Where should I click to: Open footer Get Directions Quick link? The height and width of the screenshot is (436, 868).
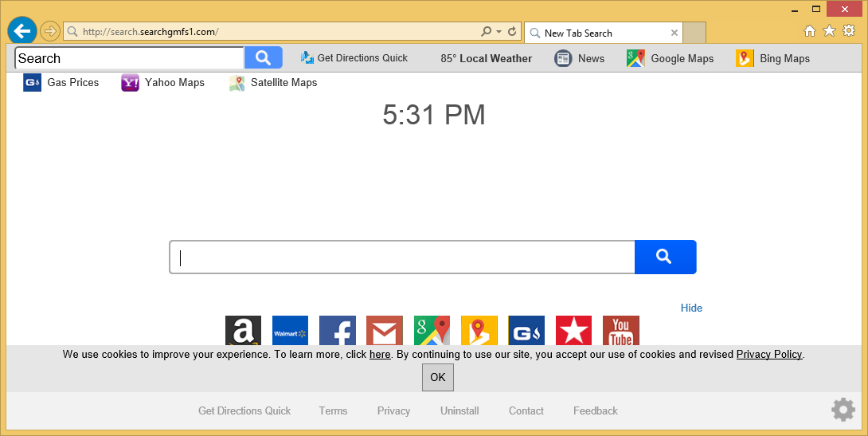click(x=244, y=411)
